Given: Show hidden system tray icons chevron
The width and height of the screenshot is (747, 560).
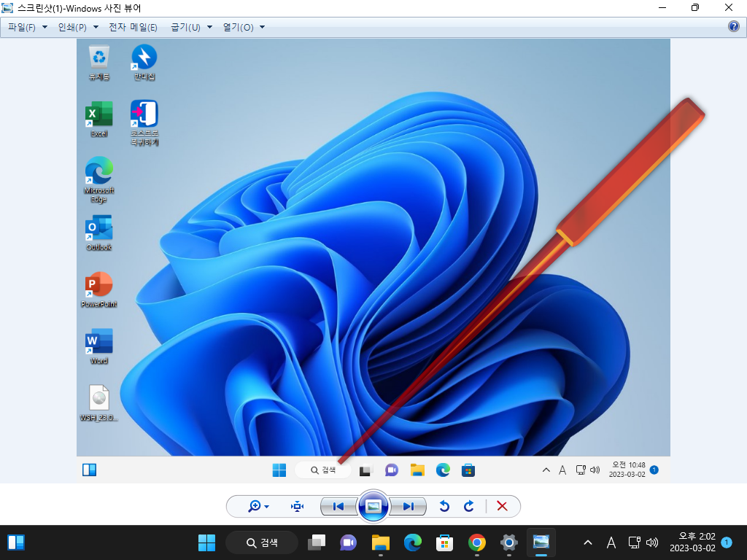Looking at the screenshot, I should [588, 542].
